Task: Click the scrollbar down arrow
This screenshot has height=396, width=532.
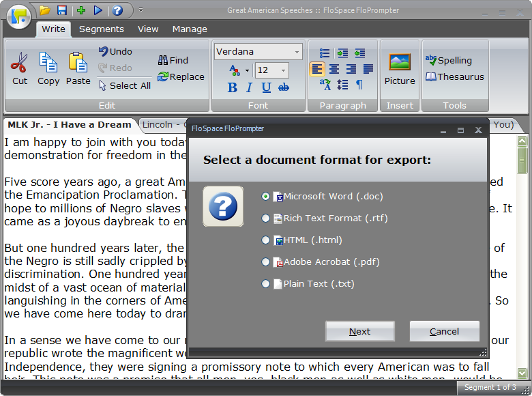Action: click(x=522, y=373)
